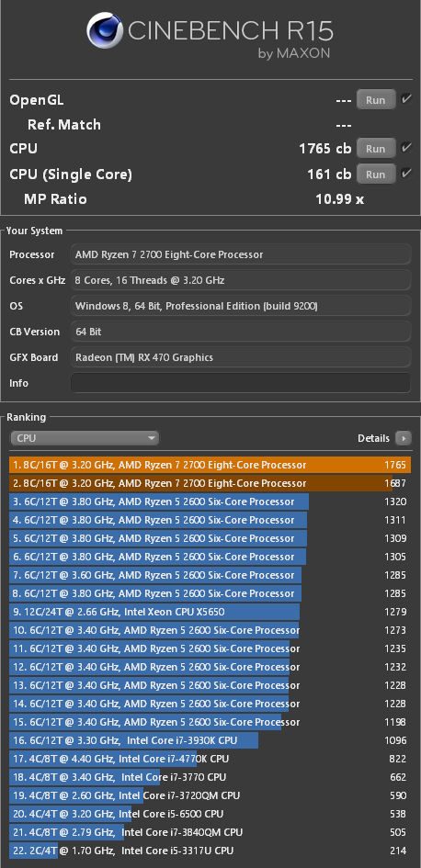
Task: Toggle the CPU Single Core checkbox
Action: tap(406, 174)
